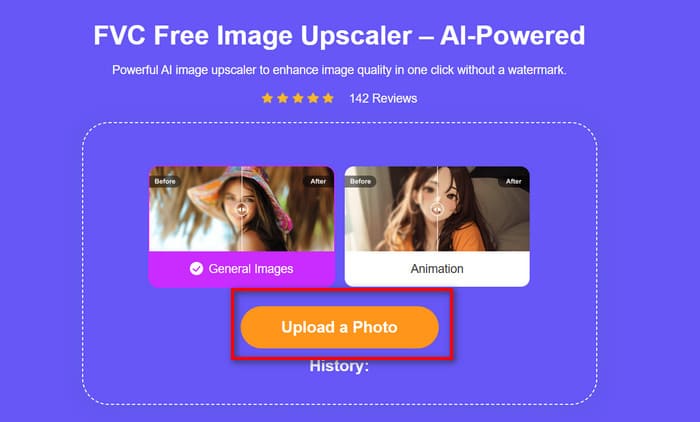
Task: Click the comparison slider handle on Animation preview
Action: tap(437, 209)
